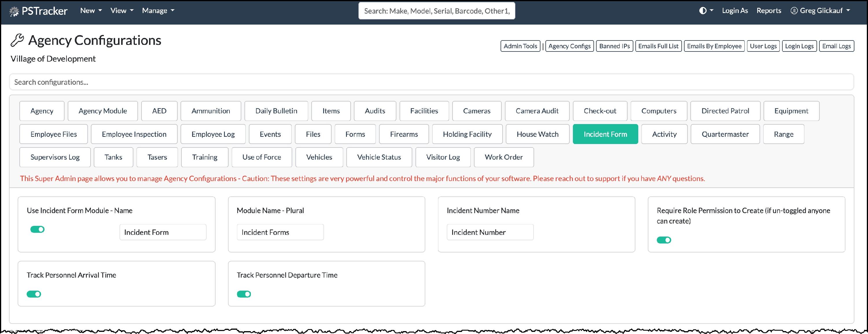Click the Emails By Employee button
This screenshot has height=334, width=868.
pyautogui.click(x=714, y=46)
